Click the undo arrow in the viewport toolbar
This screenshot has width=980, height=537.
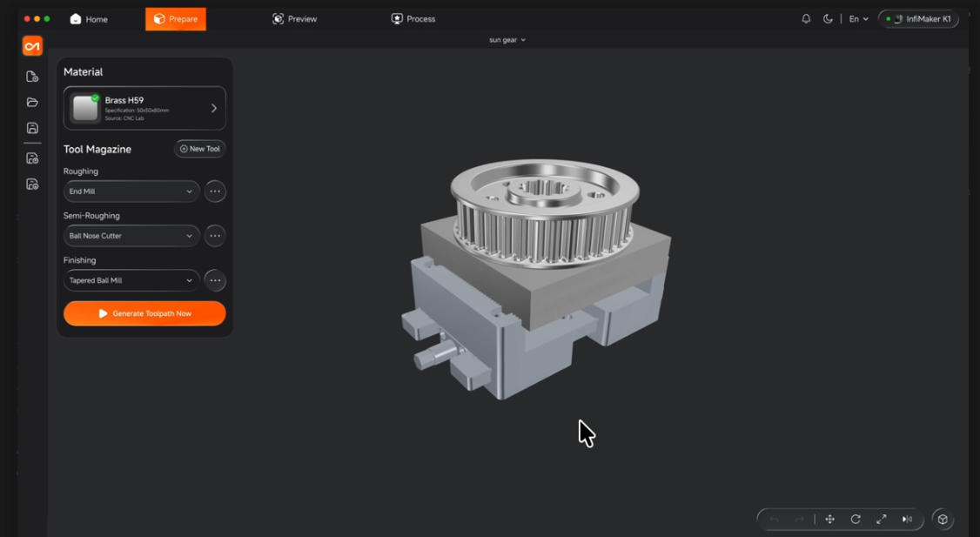775,520
